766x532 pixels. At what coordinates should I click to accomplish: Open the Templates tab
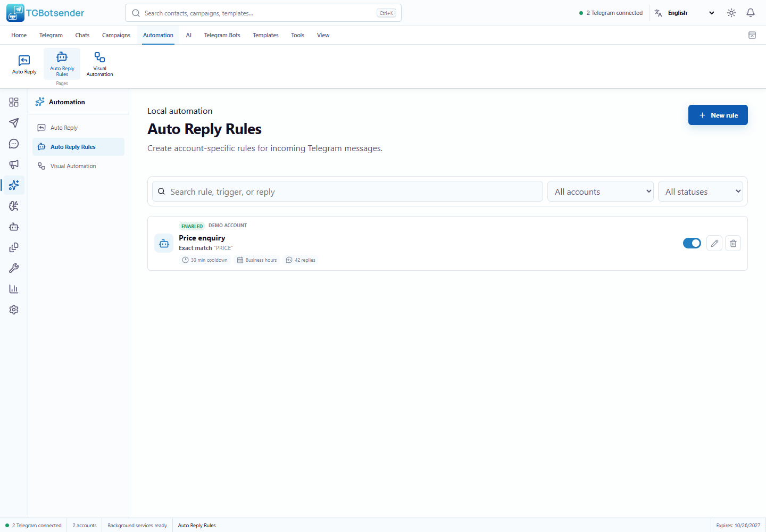tap(265, 35)
